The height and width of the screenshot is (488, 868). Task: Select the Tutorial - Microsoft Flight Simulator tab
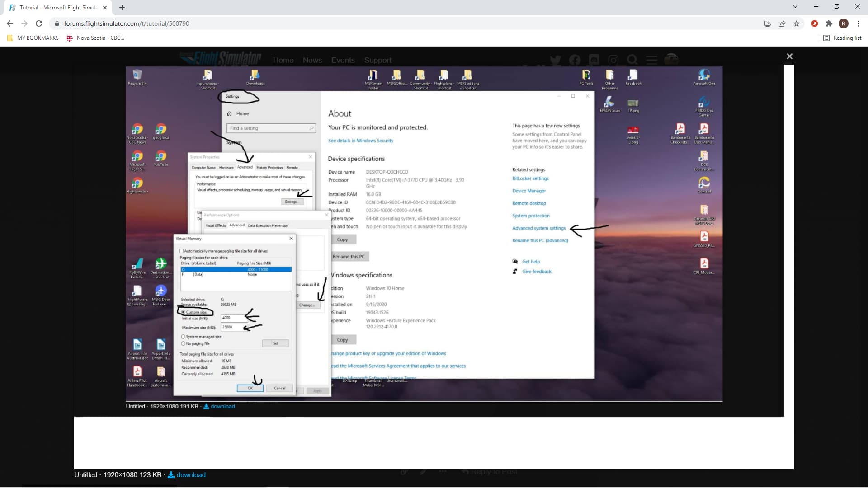58,8
